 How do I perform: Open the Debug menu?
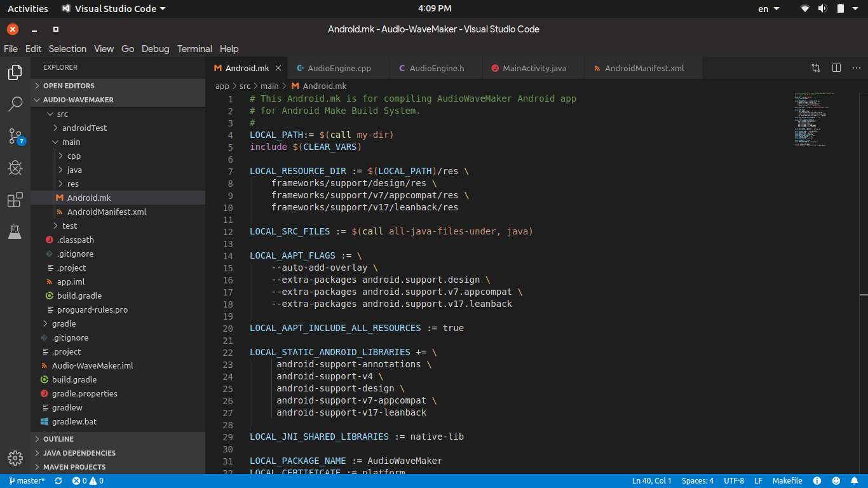(156, 49)
